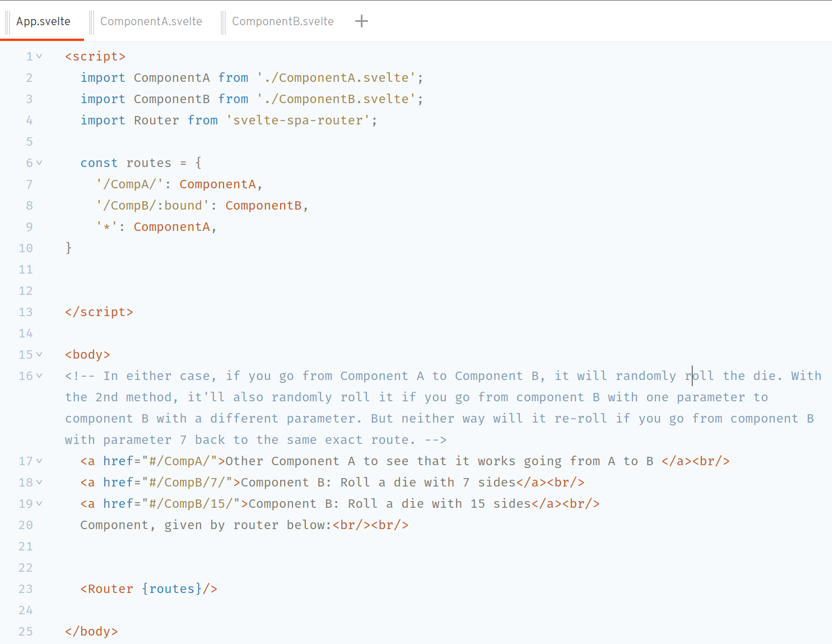832x644 pixels.
Task: Grab the drag handle of App.svelte tab
Action: click(8, 22)
